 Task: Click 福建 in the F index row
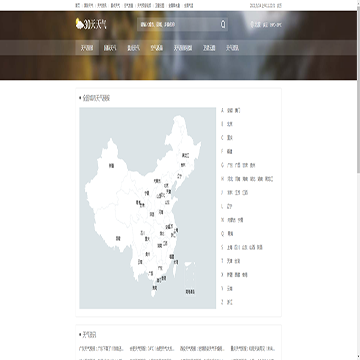pyautogui.click(x=230, y=152)
